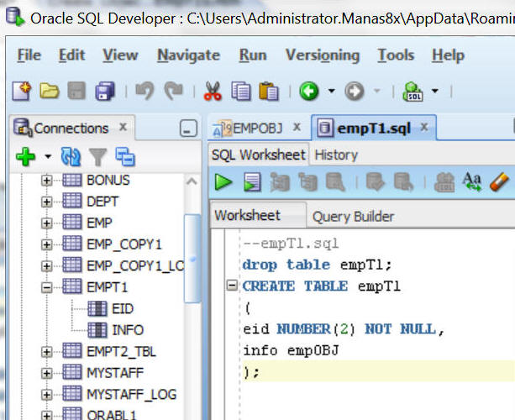
Task: Minimize the Connections panel
Action: pyautogui.click(x=188, y=128)
